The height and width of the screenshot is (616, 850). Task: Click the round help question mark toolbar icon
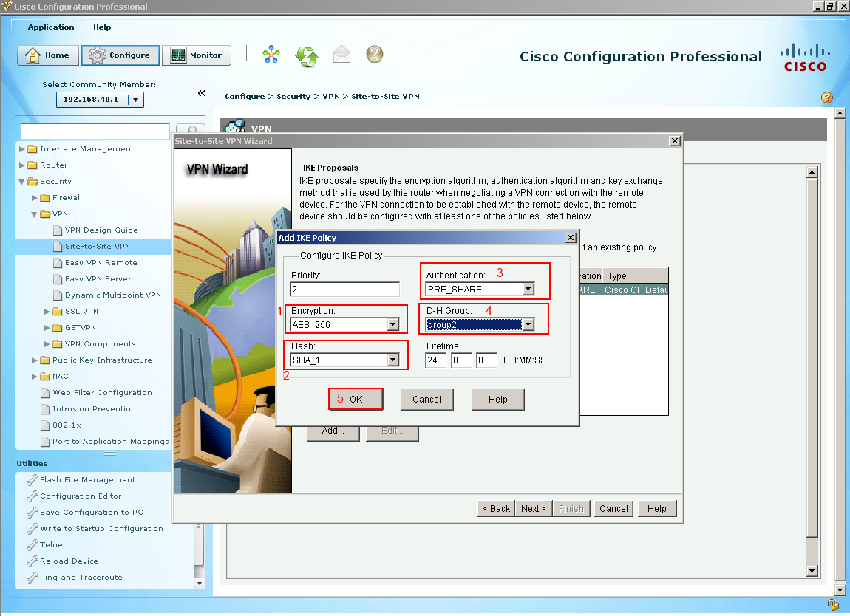[375, 54]
